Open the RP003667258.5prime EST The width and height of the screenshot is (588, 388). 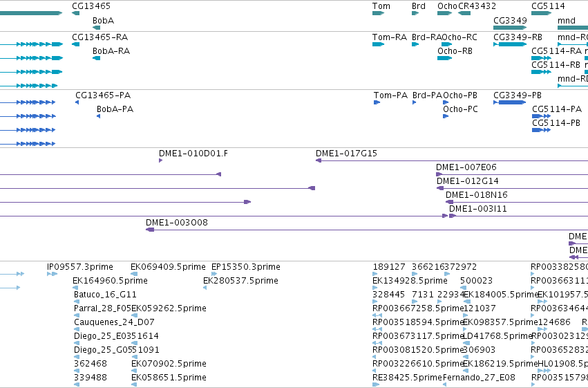tap(377, 315)
